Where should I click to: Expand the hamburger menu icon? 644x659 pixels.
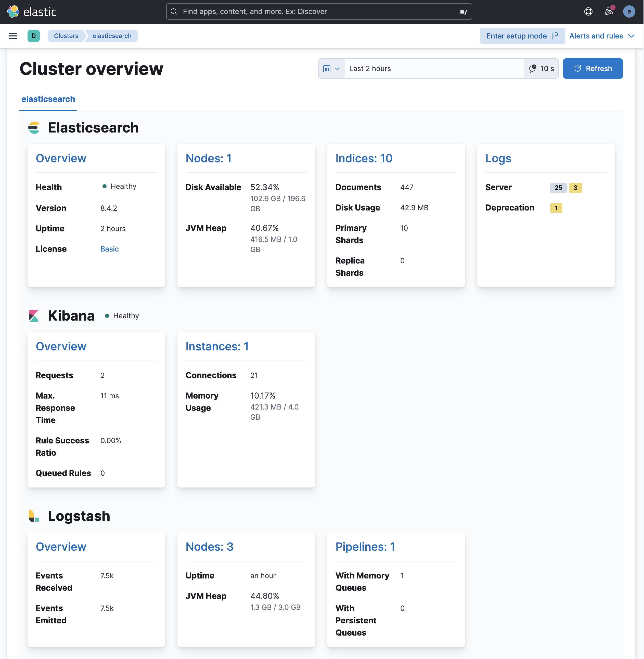13,36
